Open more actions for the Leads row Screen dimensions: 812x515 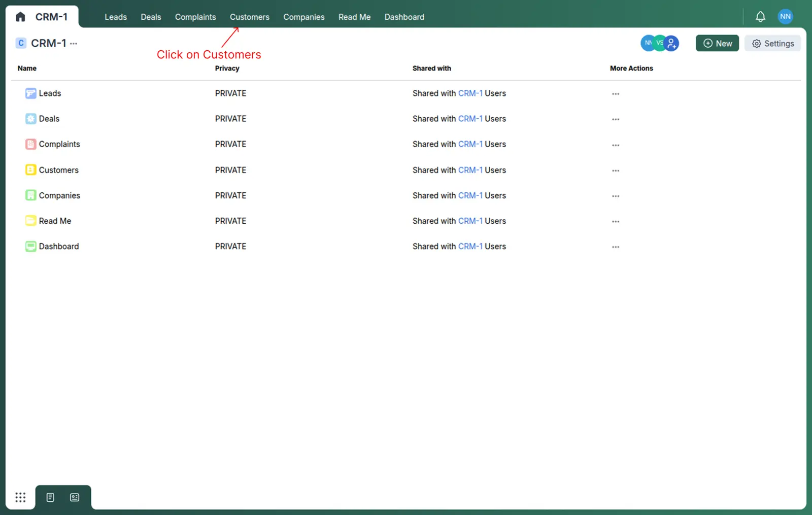pyautogui.click(x=615, y=93)
